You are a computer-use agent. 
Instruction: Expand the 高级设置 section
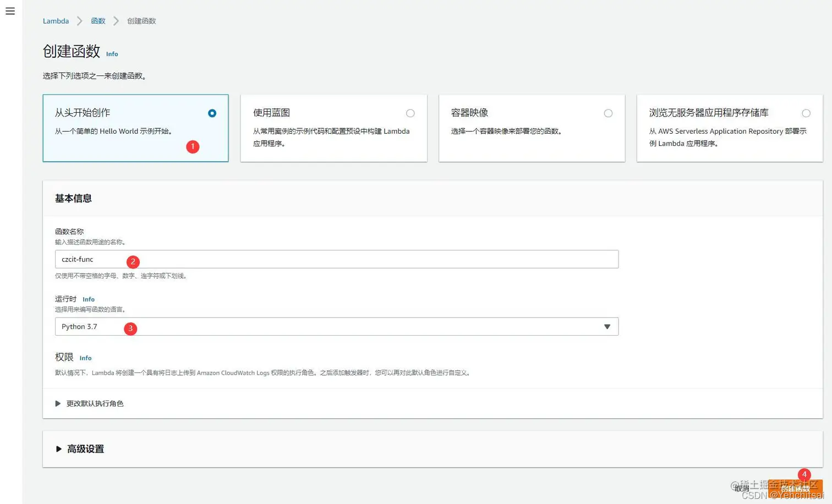coord(80,449)
